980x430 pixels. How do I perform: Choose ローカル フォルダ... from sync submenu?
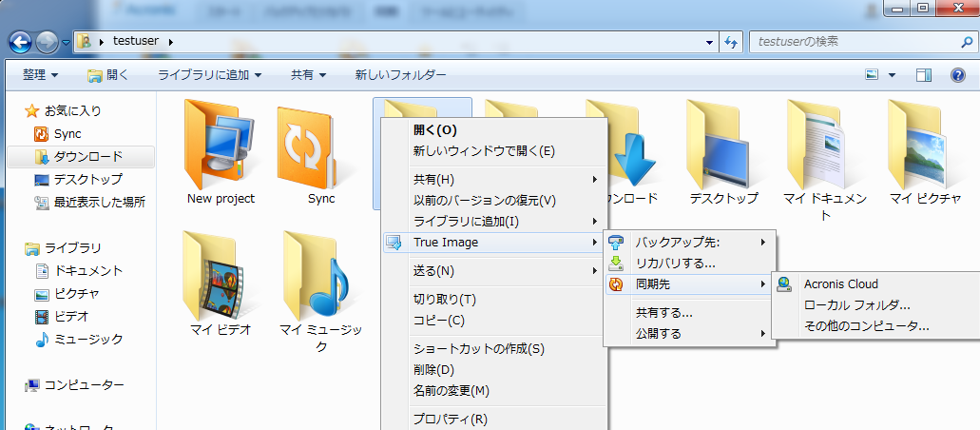[x=856, y=304]
